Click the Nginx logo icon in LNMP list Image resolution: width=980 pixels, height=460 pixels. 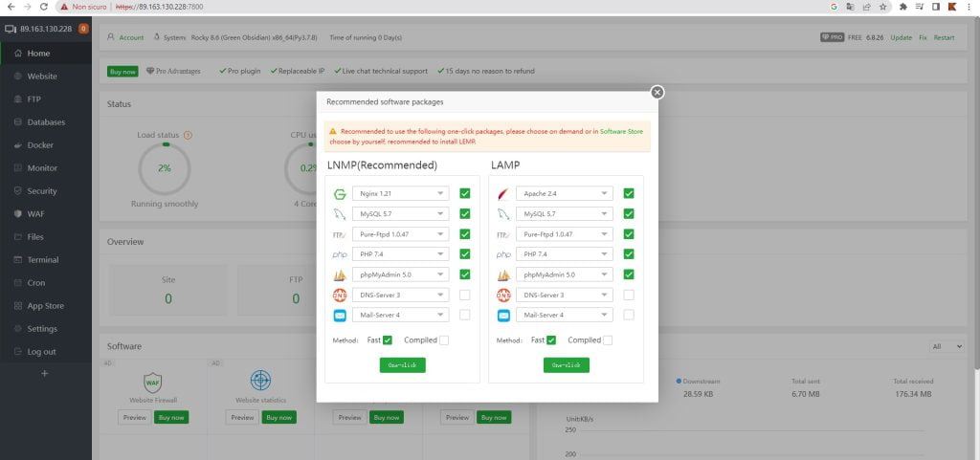(x=339, y=193)
